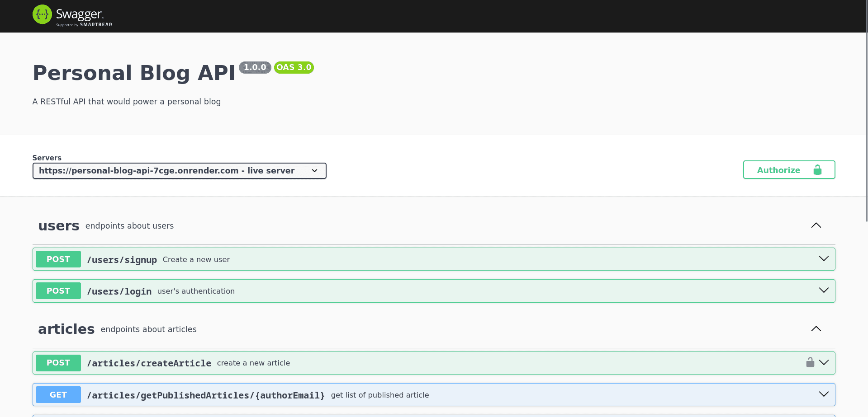Select the getPublishedArticles/{authorEmail} path link
The height and width of the screenshot is (417, 868).
click(x=206, y=395)
